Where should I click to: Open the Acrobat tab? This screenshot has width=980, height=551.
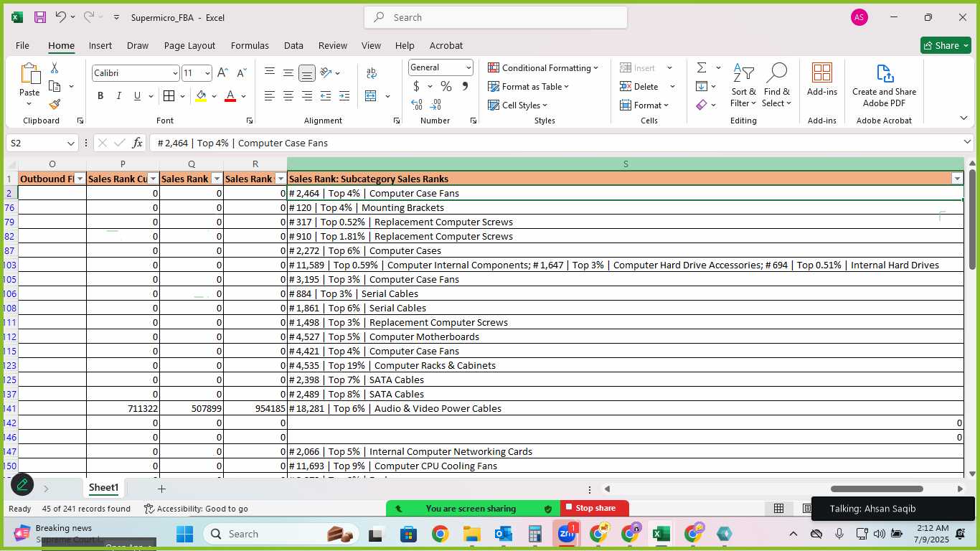446,45
